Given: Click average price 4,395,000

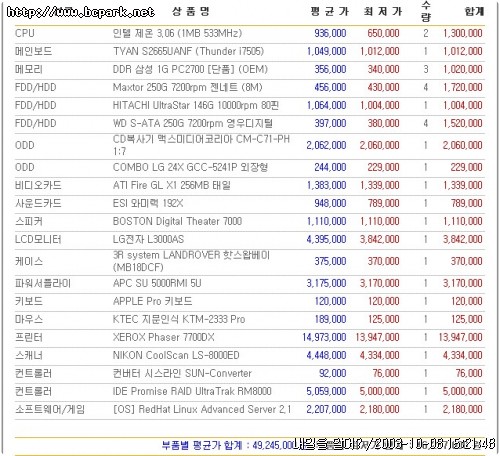Looking at the screenshot, I should click(326, 239).
